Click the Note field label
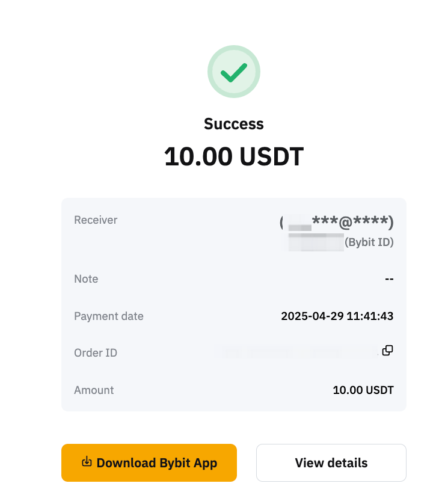Viewport: 445px width, 504px height. pyautogui.click(x=86, y=279)
